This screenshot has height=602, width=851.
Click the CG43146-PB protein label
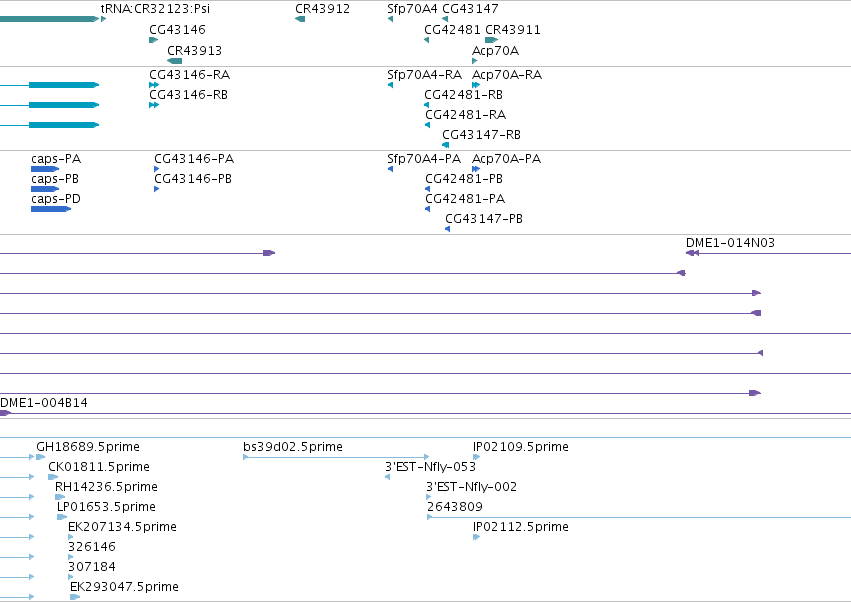click(193, 179)
